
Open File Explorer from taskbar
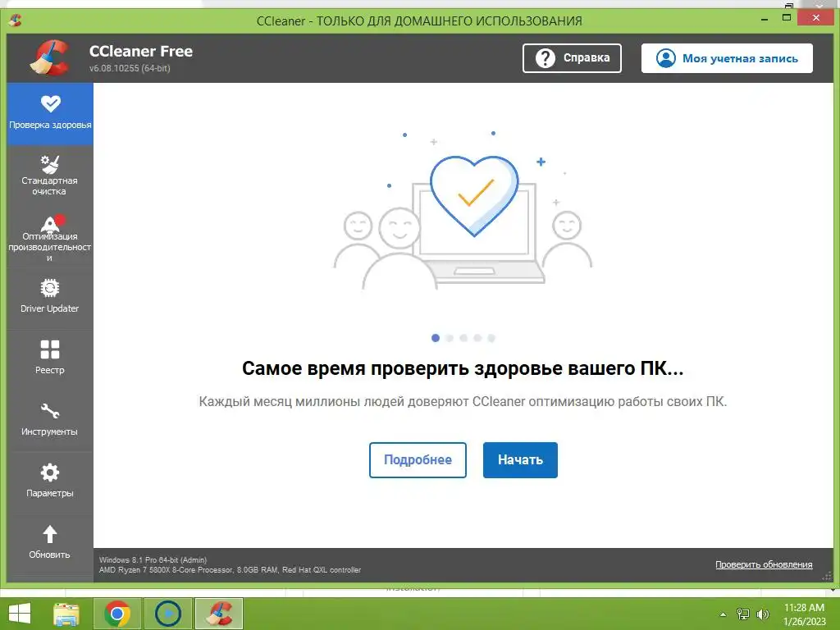click(x=66, y=614)
